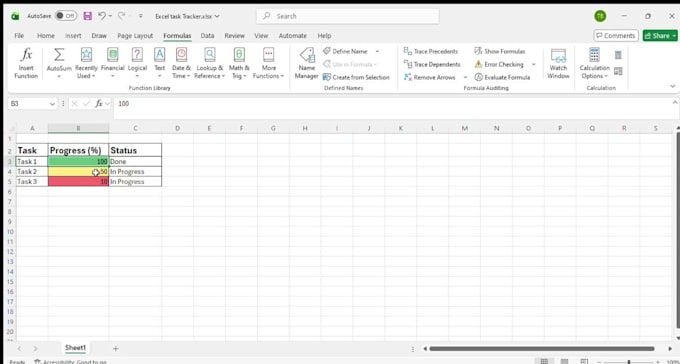The image size is (680, 364).
Task: Switch to the Data tab
Action: click(x=207, y=36)
